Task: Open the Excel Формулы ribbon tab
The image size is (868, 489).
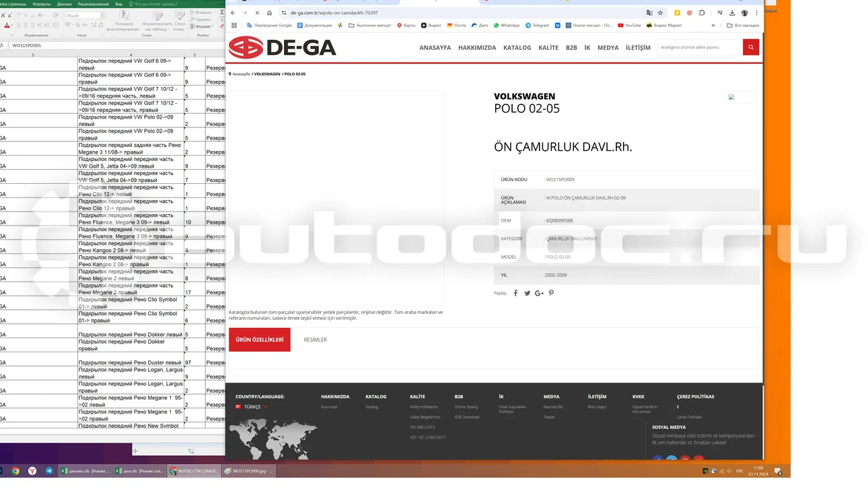Action: [x=42, y=4]
